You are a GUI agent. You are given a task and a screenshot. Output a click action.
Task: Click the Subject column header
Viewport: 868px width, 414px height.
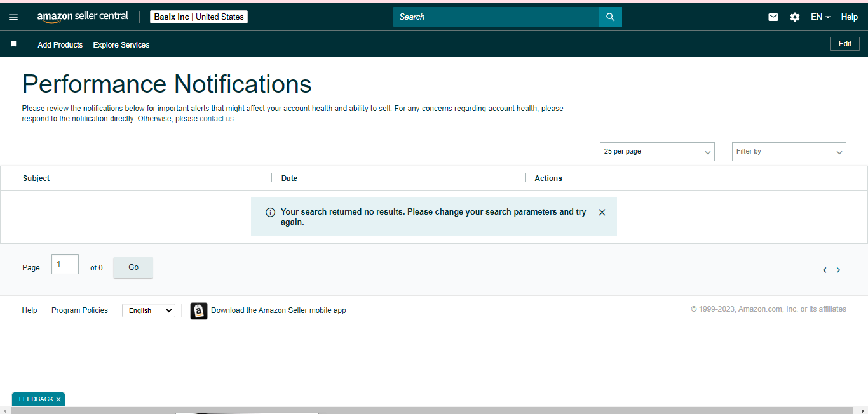(x=36, y=178)
